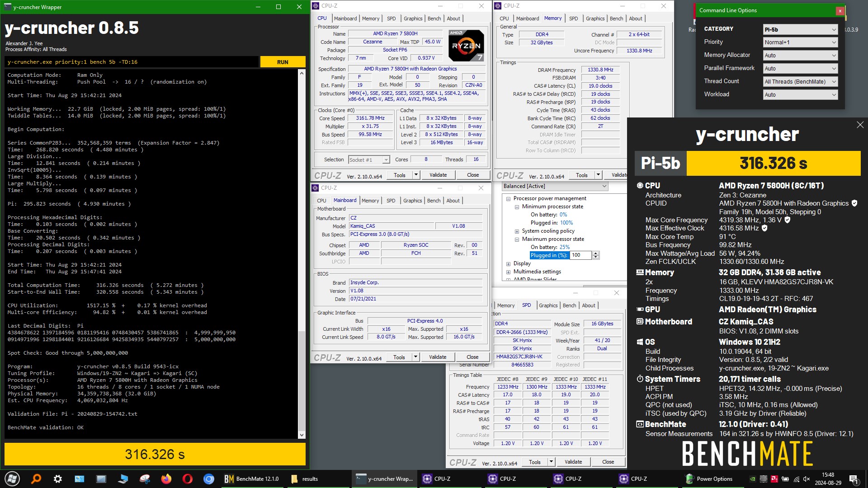868x488 pixels.
Task: Switch to BenchMate 12.1.0 taskbar button
Action: click(252, 479)
